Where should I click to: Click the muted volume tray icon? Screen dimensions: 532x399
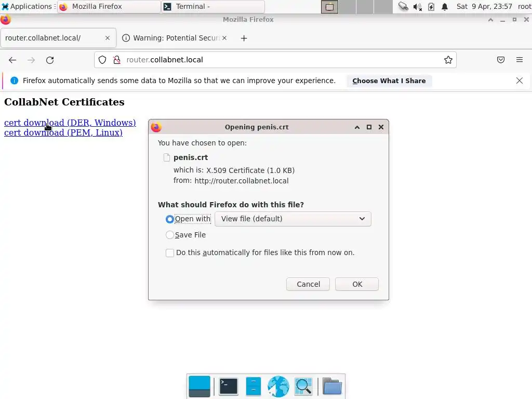pyautogui.click(x=417, y=6)
